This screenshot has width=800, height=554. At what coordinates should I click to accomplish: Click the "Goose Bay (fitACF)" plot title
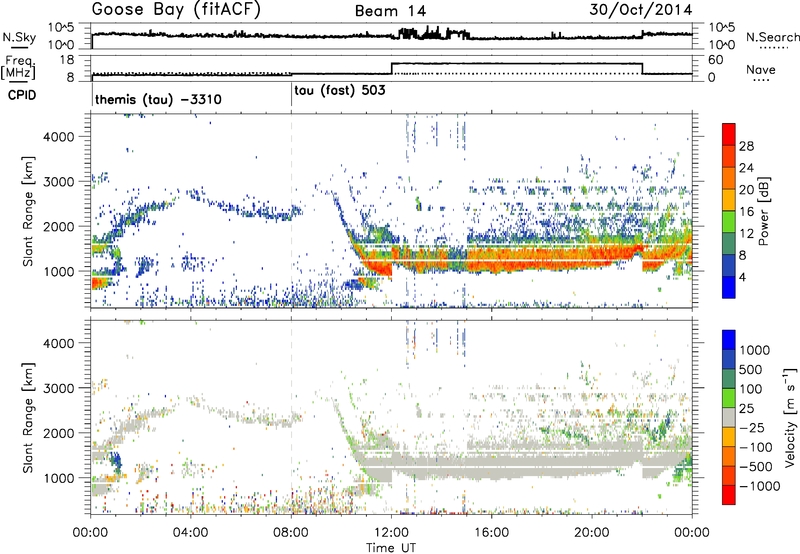[176, 10]
